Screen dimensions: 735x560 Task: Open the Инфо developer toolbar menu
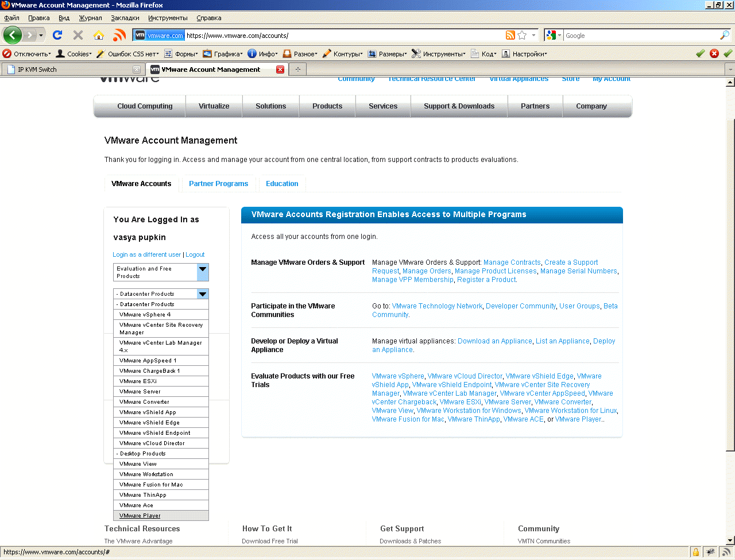(263, 53)
